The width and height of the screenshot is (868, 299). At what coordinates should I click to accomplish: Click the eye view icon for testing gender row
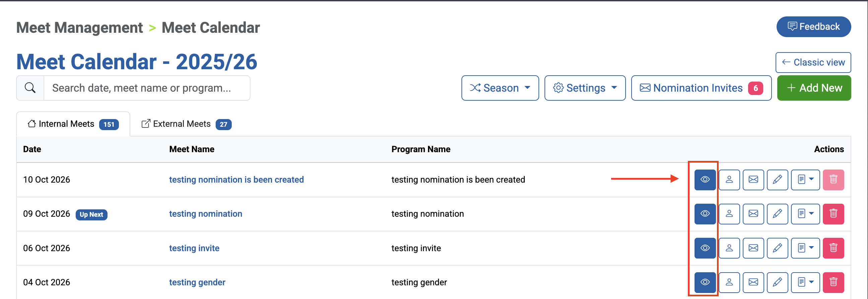[705, 282]
